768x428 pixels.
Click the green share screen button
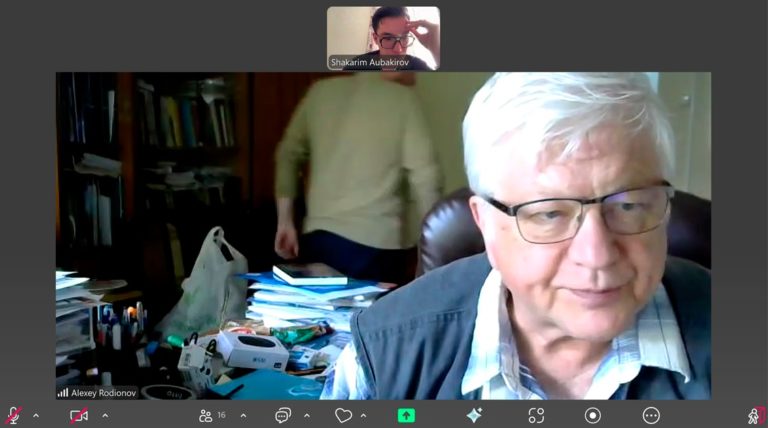click(x=406, y=416)
